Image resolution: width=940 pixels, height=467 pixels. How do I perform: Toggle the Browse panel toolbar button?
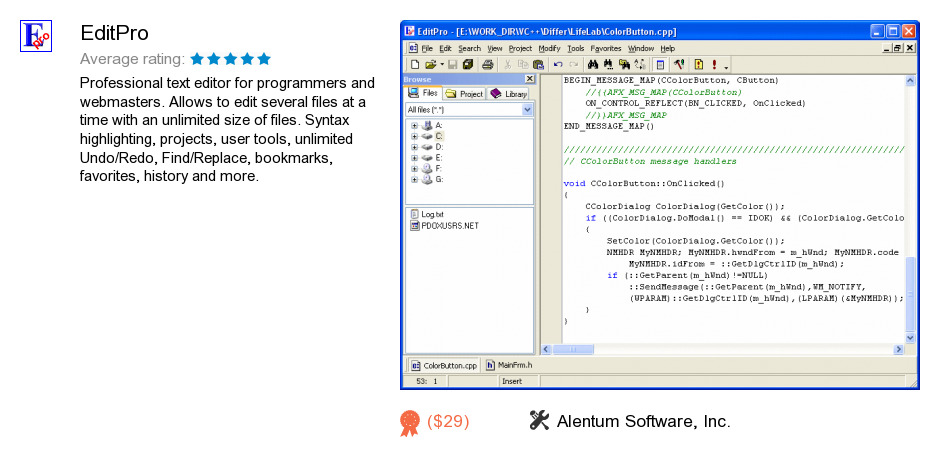(x=660, y=65)
